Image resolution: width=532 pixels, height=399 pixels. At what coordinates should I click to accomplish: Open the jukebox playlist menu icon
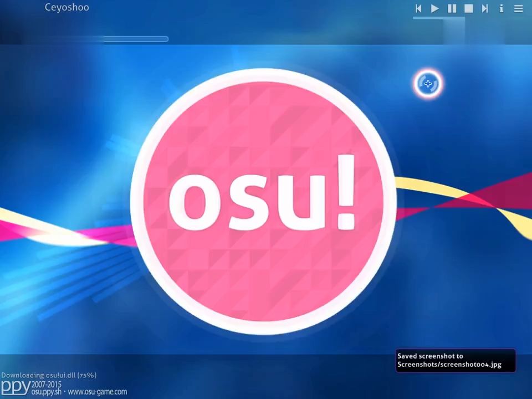[518, 8]
